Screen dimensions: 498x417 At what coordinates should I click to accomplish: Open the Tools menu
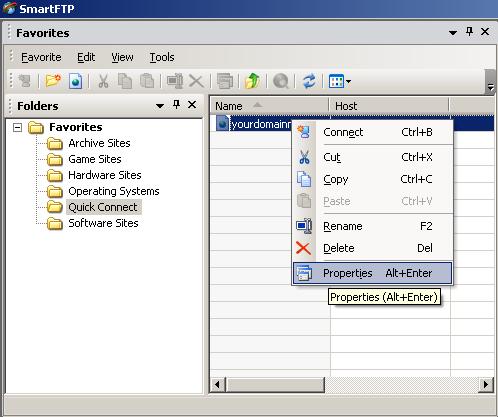click(162, 57)
